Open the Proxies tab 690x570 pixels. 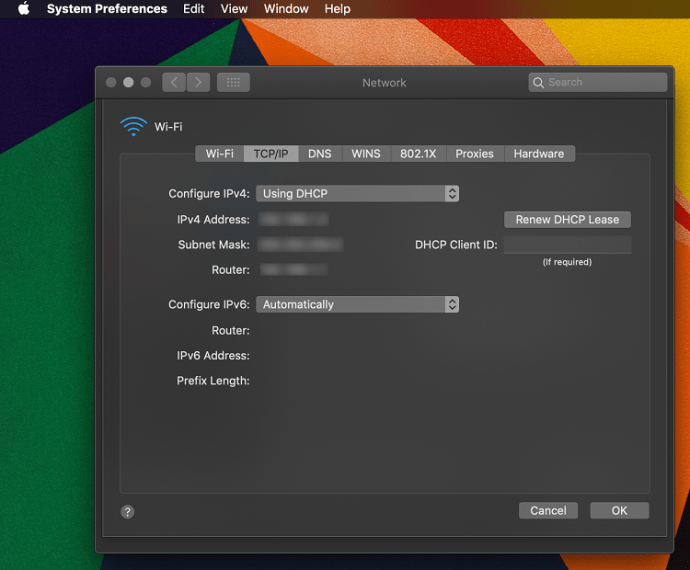(x=474, y=154)
